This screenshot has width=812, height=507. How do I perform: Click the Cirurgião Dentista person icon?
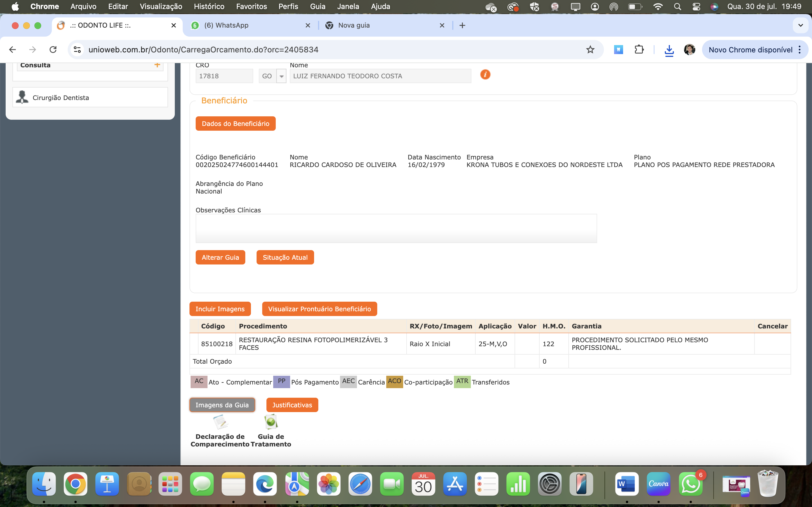click(x=22, y=97)
